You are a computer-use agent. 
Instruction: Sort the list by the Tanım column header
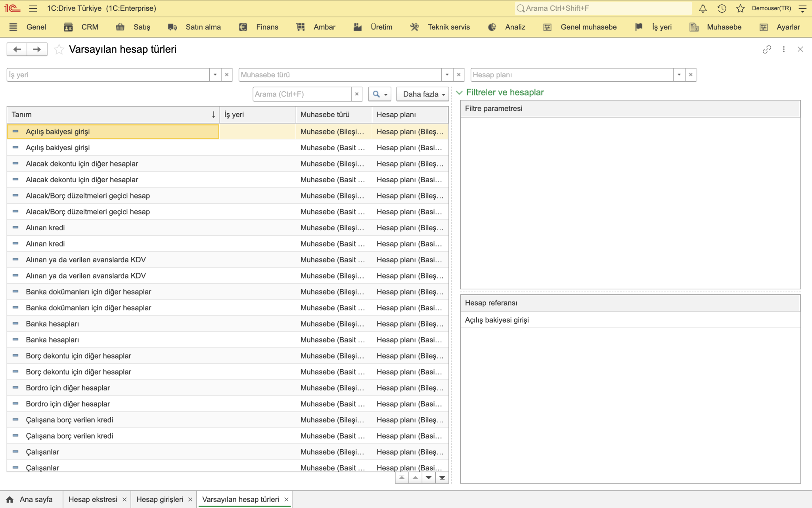(x=113, y=115)
